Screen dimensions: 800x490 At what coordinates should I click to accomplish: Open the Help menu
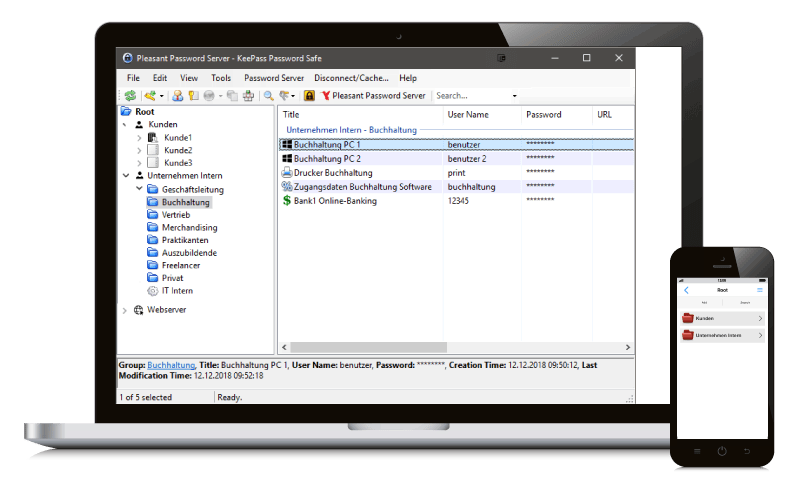pos(408,78)
